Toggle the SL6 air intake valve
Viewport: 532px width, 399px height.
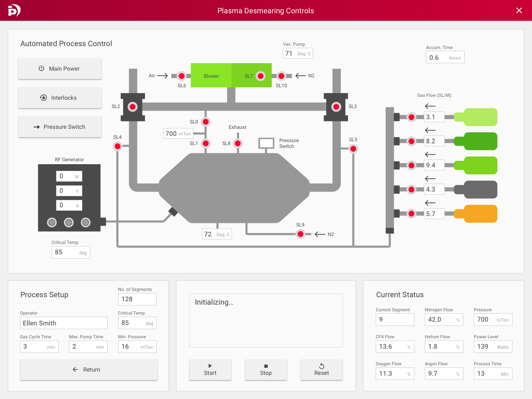point(182,76)
